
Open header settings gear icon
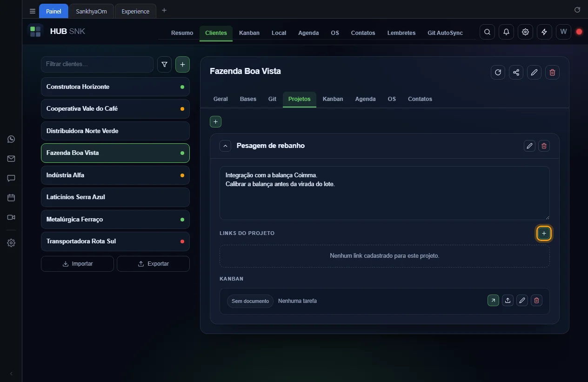525,32
